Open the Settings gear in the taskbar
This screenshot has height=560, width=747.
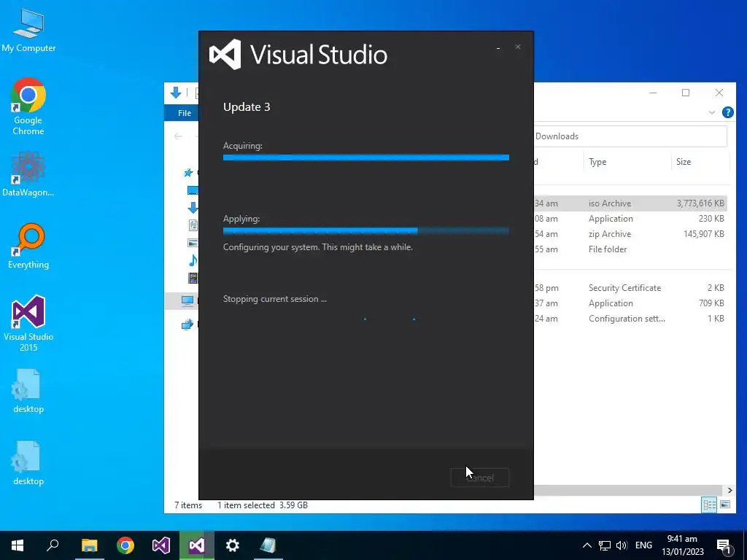233,545
